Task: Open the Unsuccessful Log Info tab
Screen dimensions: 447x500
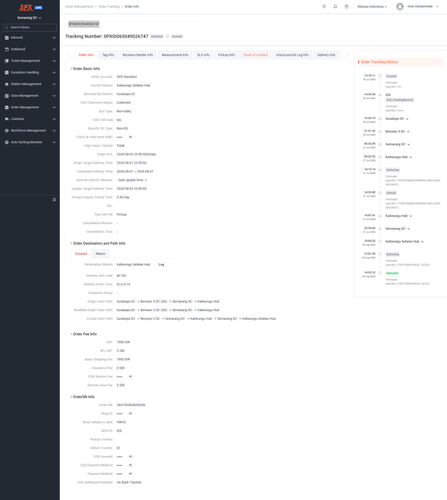Action: tap(292, 55)
